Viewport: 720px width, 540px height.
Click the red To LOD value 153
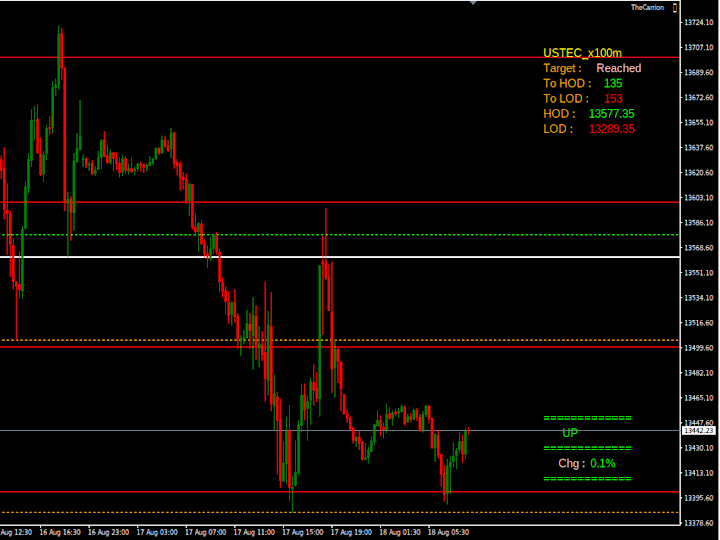613,98
